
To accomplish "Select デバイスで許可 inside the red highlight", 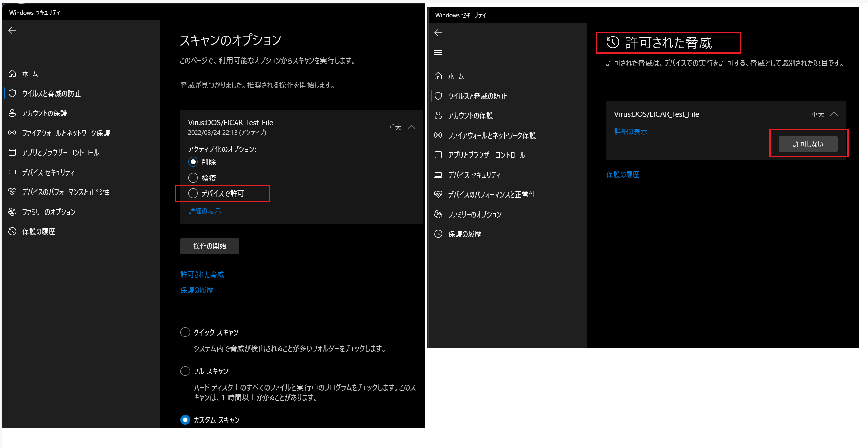I will (x=193, y=193).
